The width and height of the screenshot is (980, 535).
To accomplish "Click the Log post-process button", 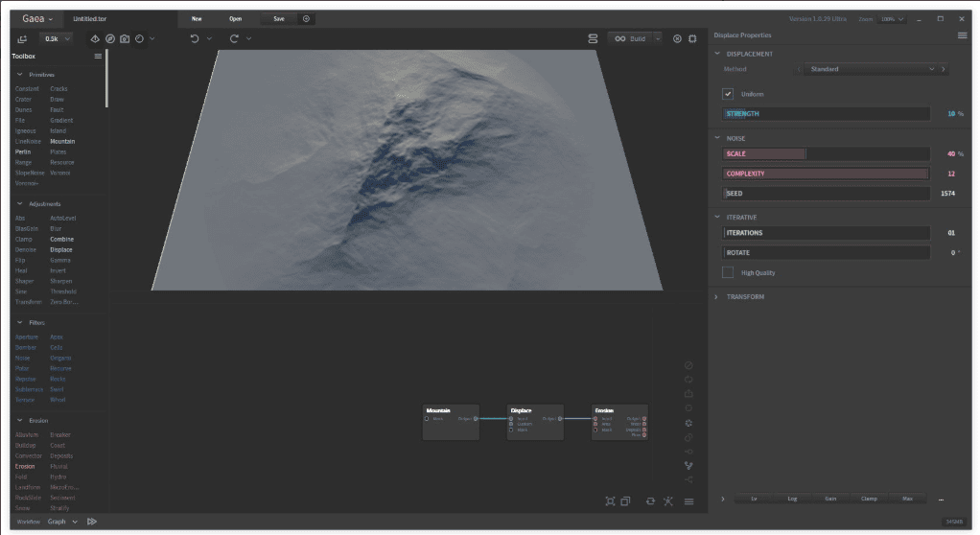I will click(x=792, y=499).
